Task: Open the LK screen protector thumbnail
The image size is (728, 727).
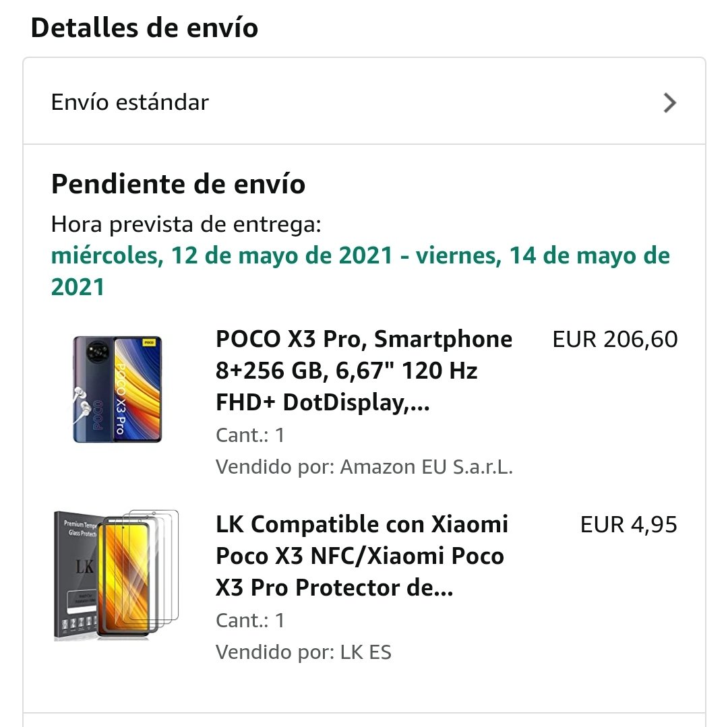Action: pyautogui.click(x=116, y=575)
